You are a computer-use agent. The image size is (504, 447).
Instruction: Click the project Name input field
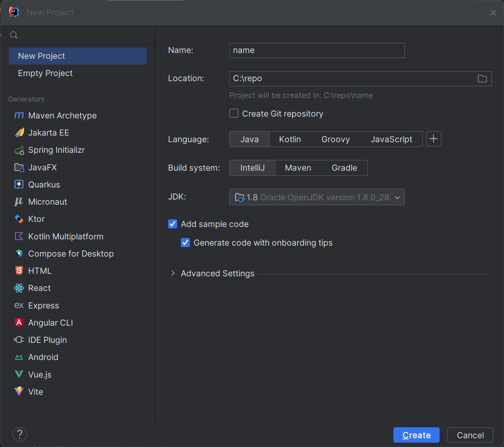tap(317, 50)
